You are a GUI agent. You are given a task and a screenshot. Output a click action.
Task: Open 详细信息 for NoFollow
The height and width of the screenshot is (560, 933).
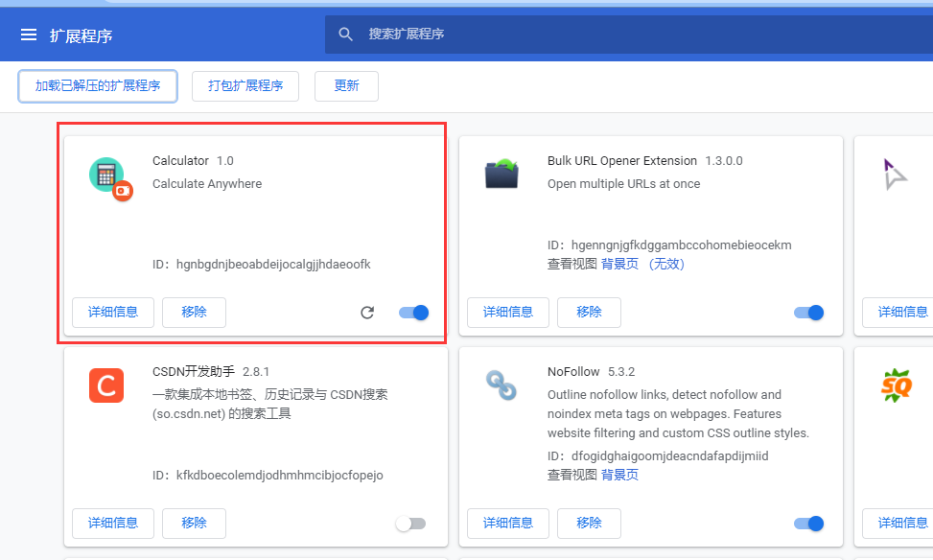pos(508,524)
